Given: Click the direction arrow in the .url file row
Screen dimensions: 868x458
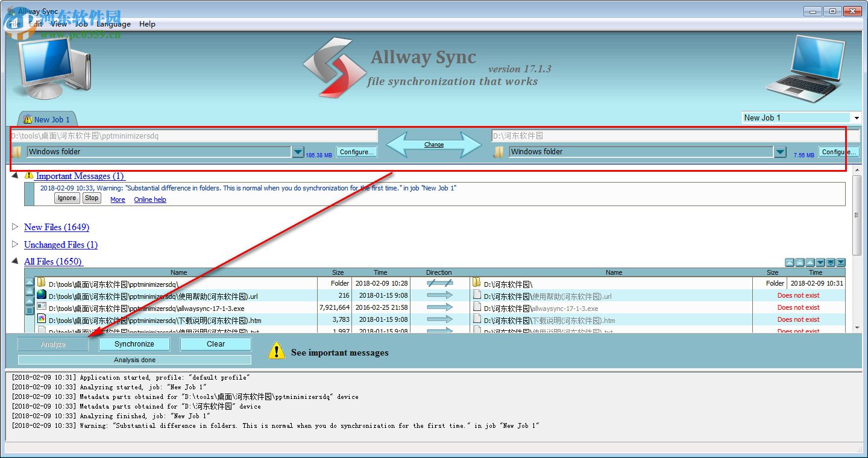Looking at the screenshot, I should click(x=439, y=295).
